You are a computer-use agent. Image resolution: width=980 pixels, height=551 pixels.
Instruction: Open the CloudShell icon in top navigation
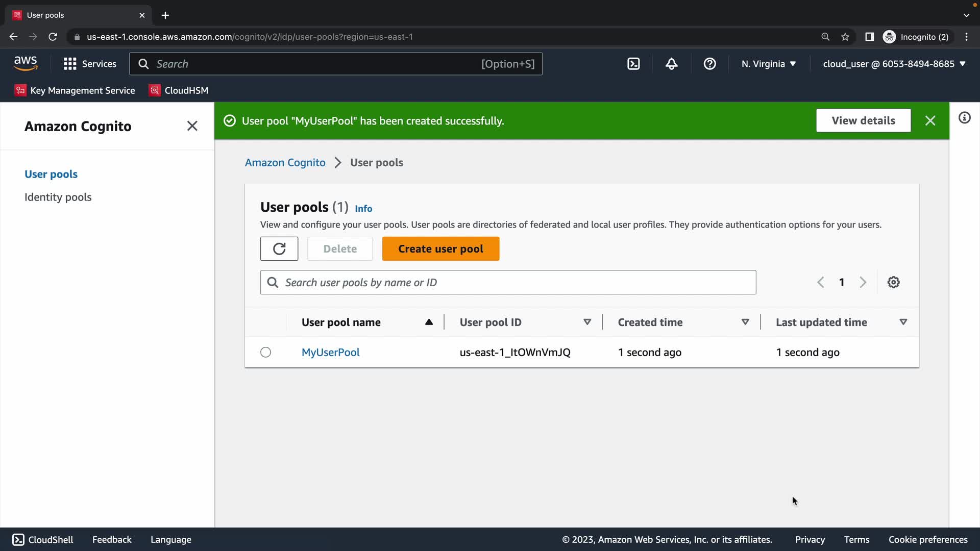click(633, 64)
